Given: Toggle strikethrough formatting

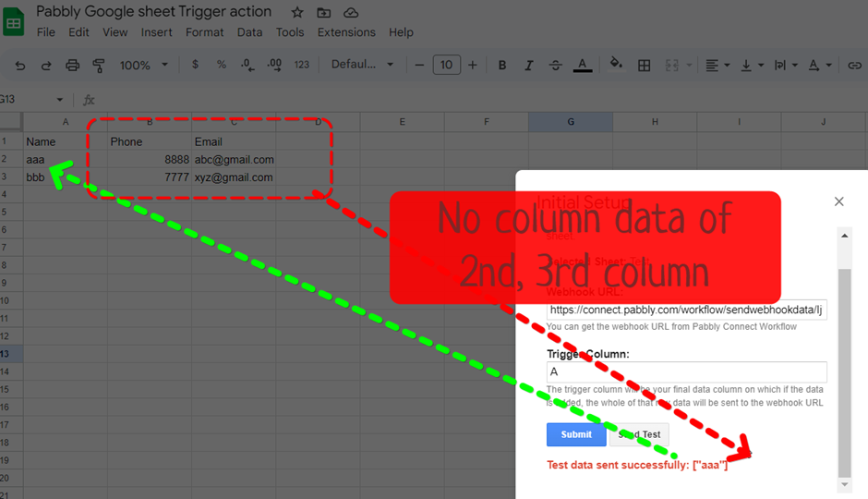Looking at the screenshot, I should click(x=555, y=66).
